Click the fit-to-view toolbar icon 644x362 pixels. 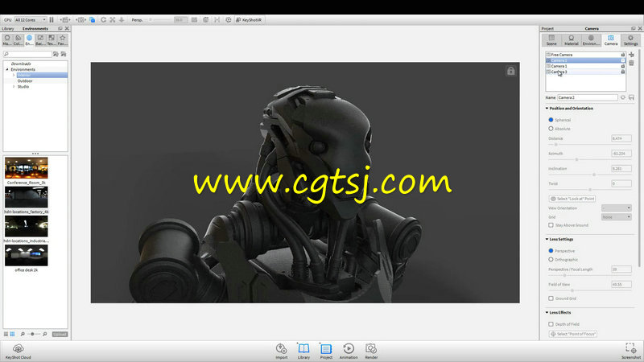click(112, 19)
